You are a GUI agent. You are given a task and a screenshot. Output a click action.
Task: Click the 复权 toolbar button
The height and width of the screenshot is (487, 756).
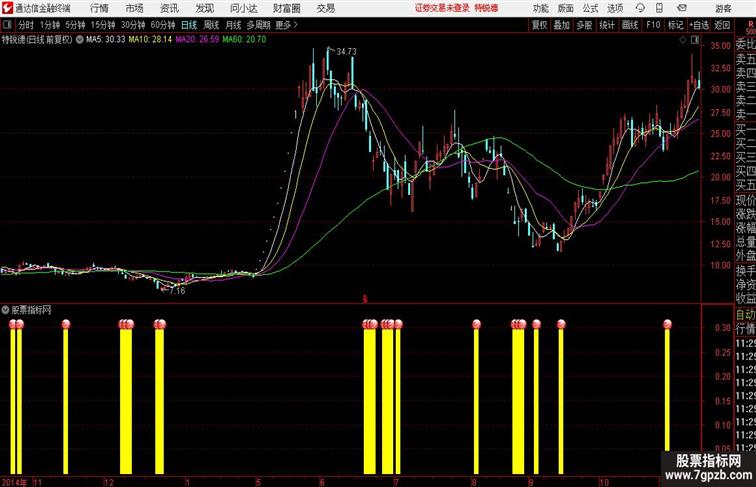539,25
